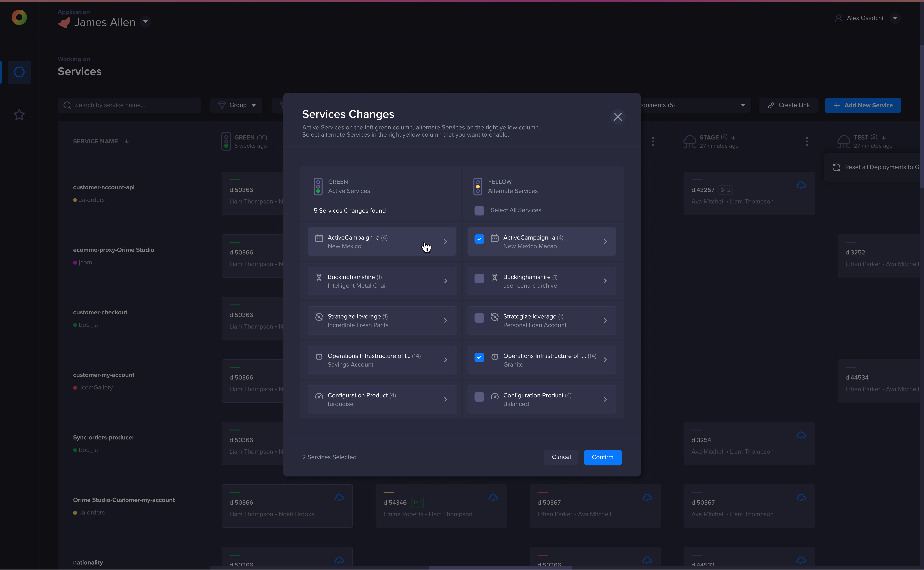Viewport: 924px width, 570px height.
Task: Click the JcomGallery group label
Action: 96,388
